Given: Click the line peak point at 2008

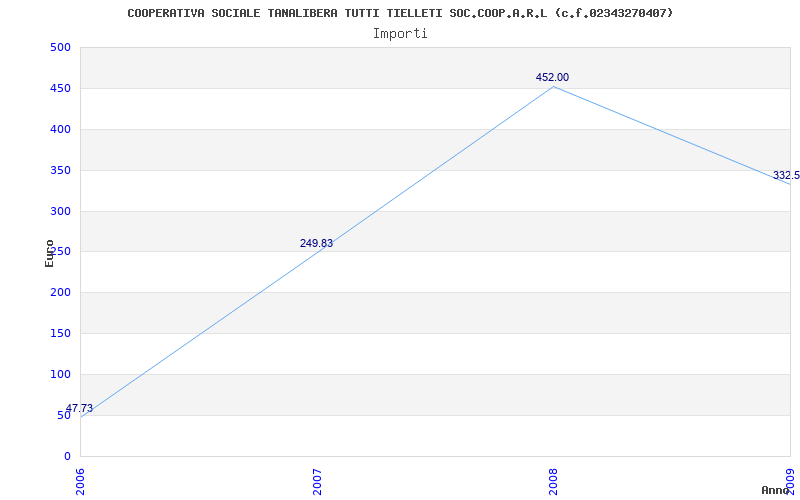Looking at the screenshot, I should 554,87.
